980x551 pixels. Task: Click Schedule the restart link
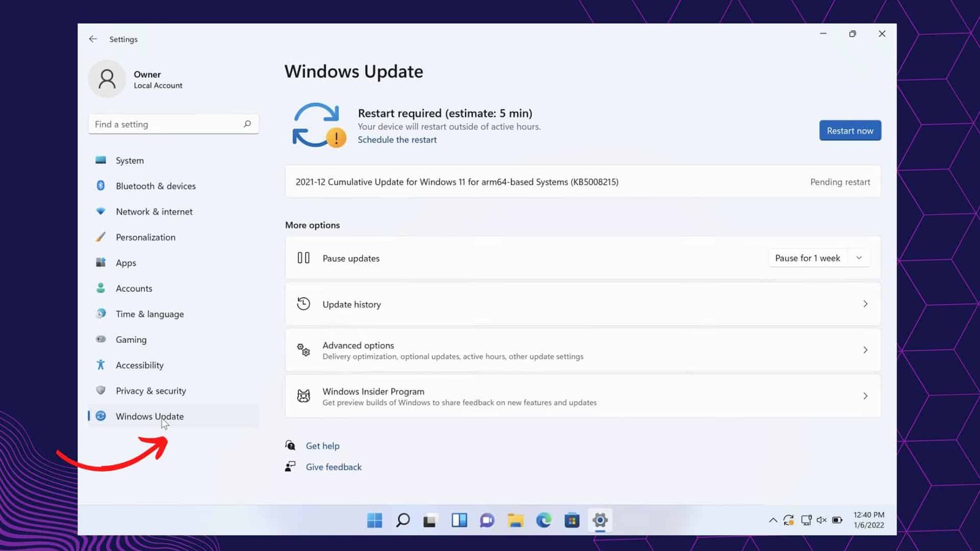[x=397, y=140]
